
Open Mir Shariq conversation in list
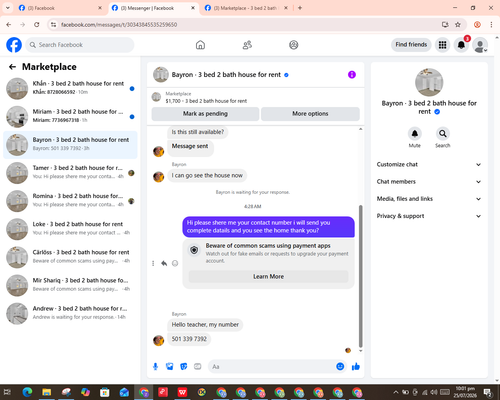point(70,285)
